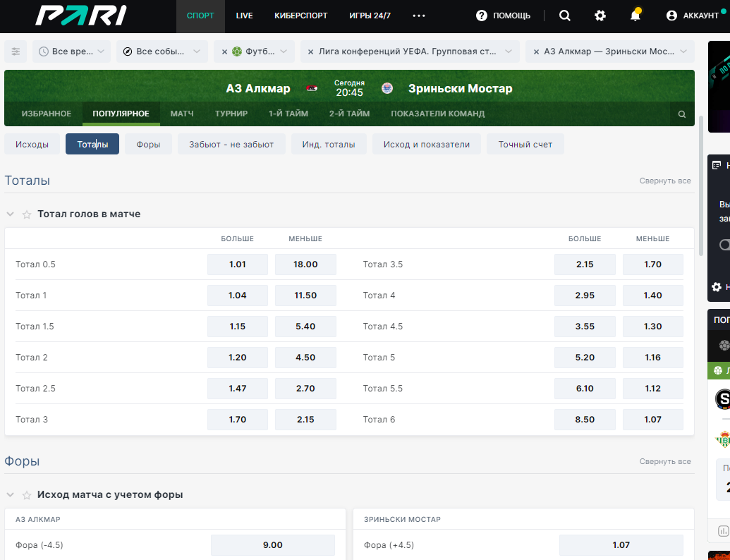730x560 pixels.
Task: Open Игры 24/7 section
Action: [x=370, y=16]
